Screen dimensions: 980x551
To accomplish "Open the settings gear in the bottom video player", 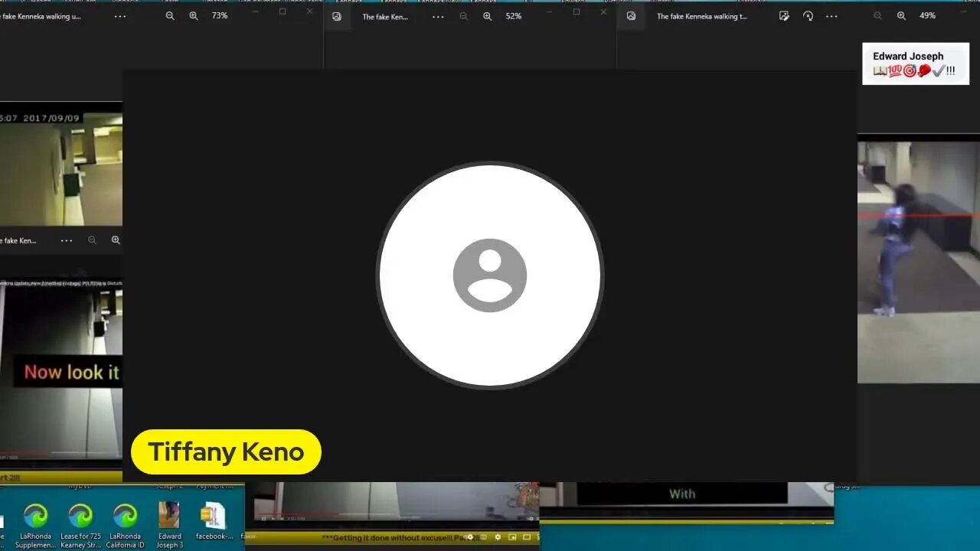I will pos(498,538).
